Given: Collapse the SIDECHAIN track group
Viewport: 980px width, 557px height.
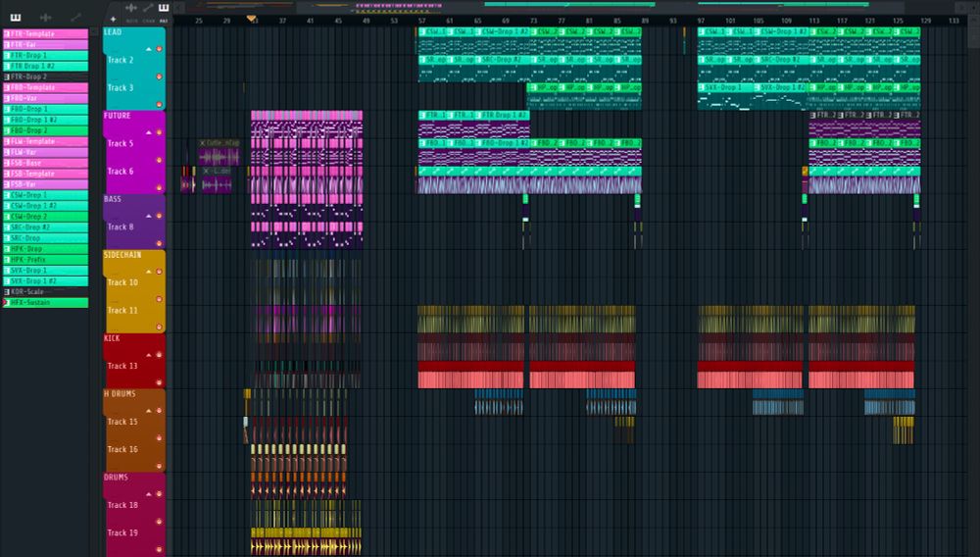Looking at the screenshot, I should click(149, 272).
